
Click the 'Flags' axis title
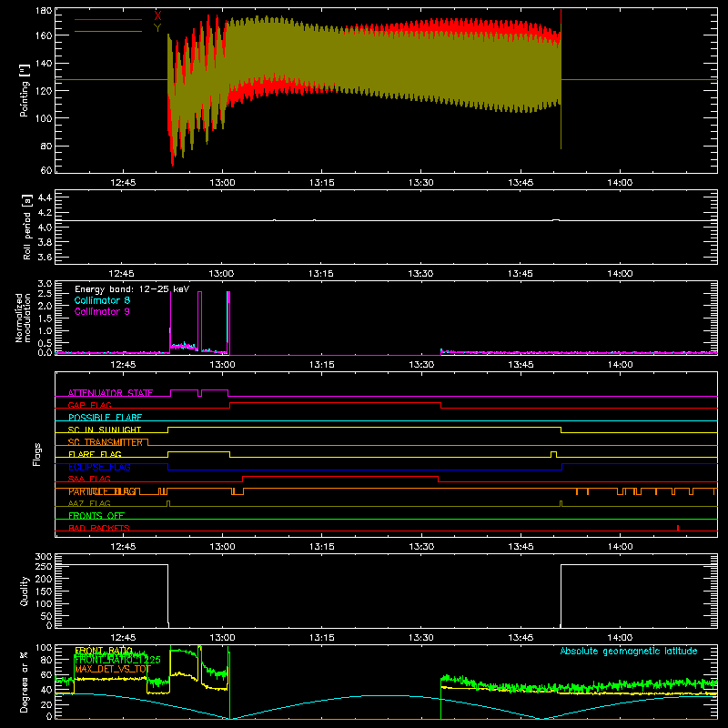[x=37, y=454]
